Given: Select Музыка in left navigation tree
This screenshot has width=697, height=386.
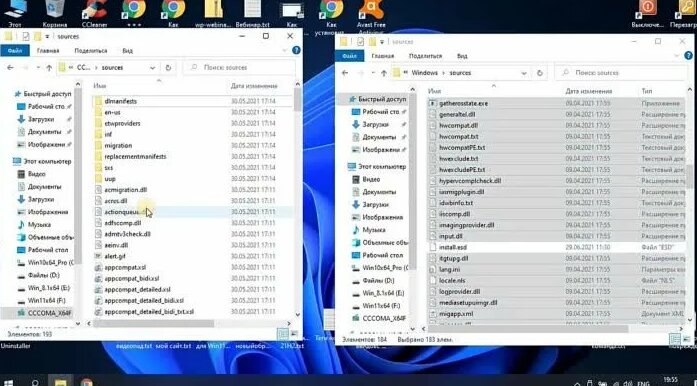Looking at the screenshot, I should tap(34, 225).
